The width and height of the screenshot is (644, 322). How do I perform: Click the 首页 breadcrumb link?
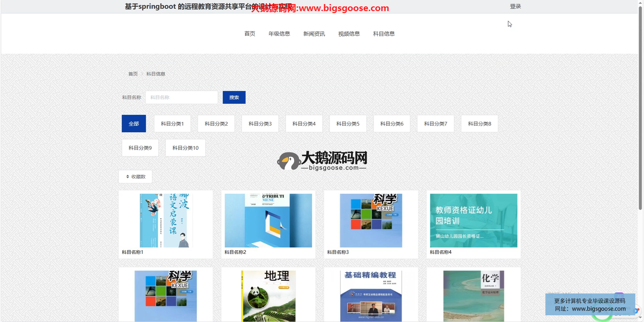(x=133, y=74)
